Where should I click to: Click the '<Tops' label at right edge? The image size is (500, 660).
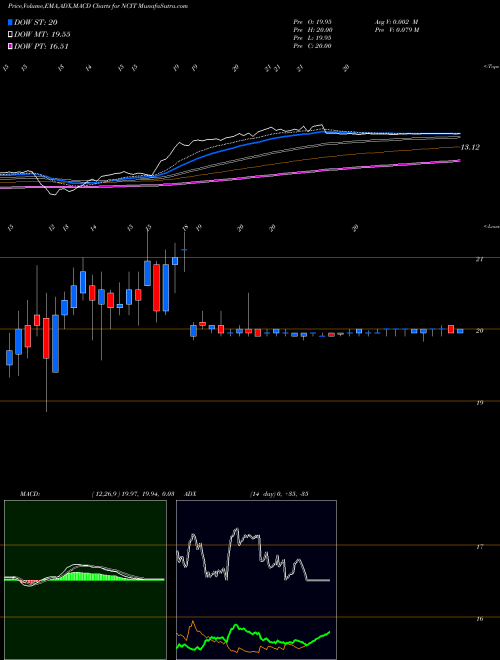491,66
